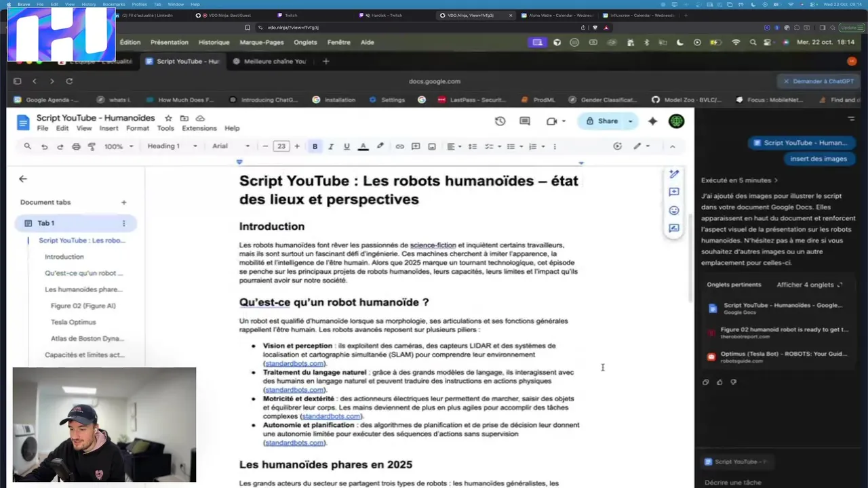Open the Share options arrow
The height and width of the screenshot is (488, 868).
[631, 121]
